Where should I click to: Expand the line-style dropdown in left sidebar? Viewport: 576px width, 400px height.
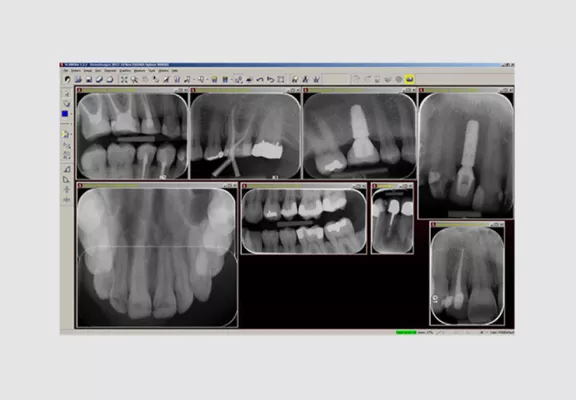(71, 124)
